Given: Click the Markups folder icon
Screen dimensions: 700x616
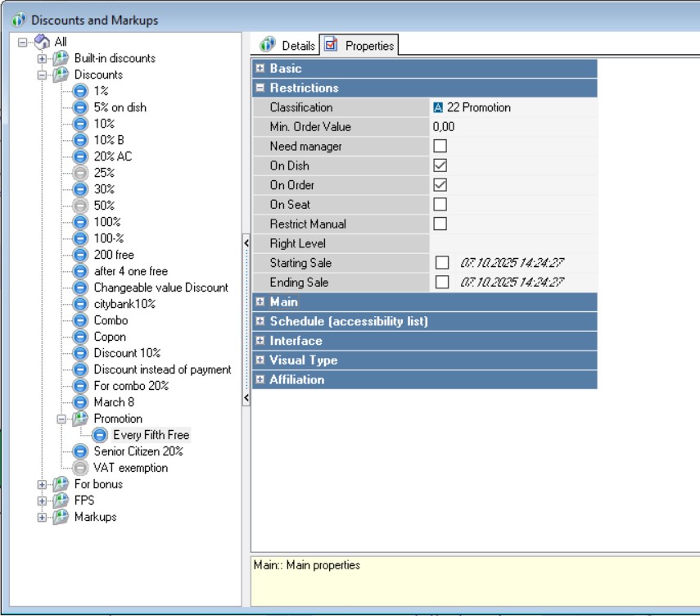Looking at the screenshot, I should tap(61, 517).
